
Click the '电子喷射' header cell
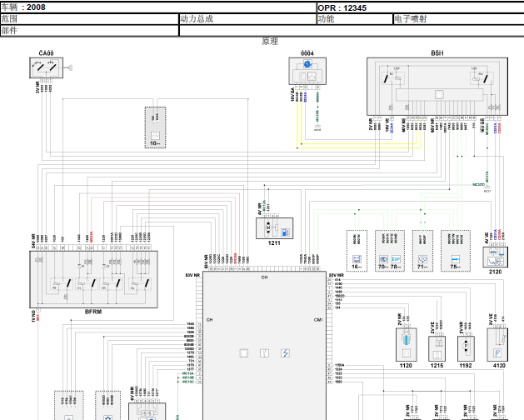(x=458, y=18)
